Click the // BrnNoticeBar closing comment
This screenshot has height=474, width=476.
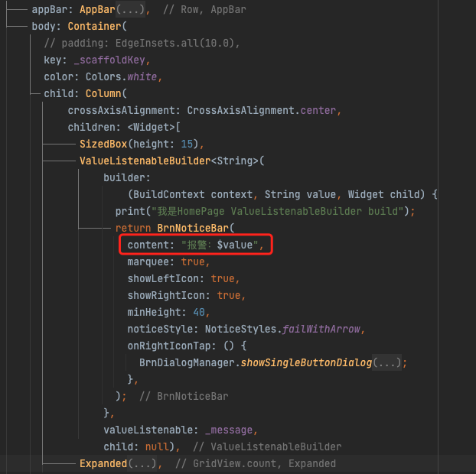pos(184,396)
